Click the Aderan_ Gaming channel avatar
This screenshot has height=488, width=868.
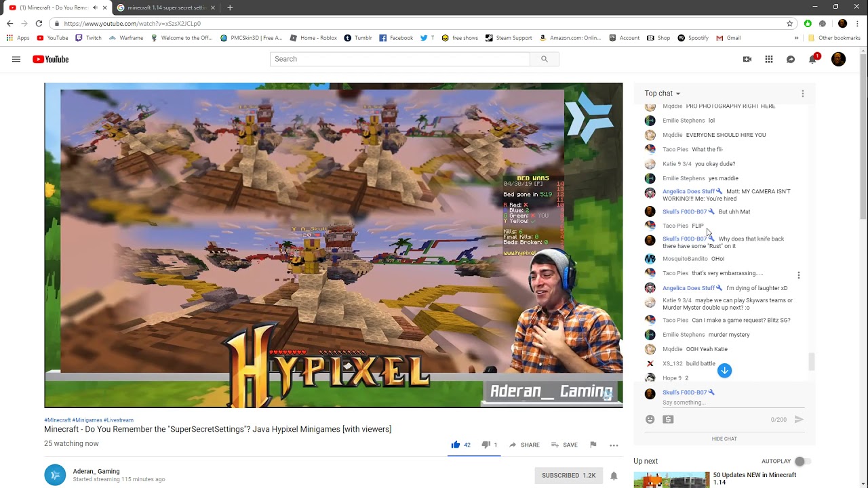point(55,475)
